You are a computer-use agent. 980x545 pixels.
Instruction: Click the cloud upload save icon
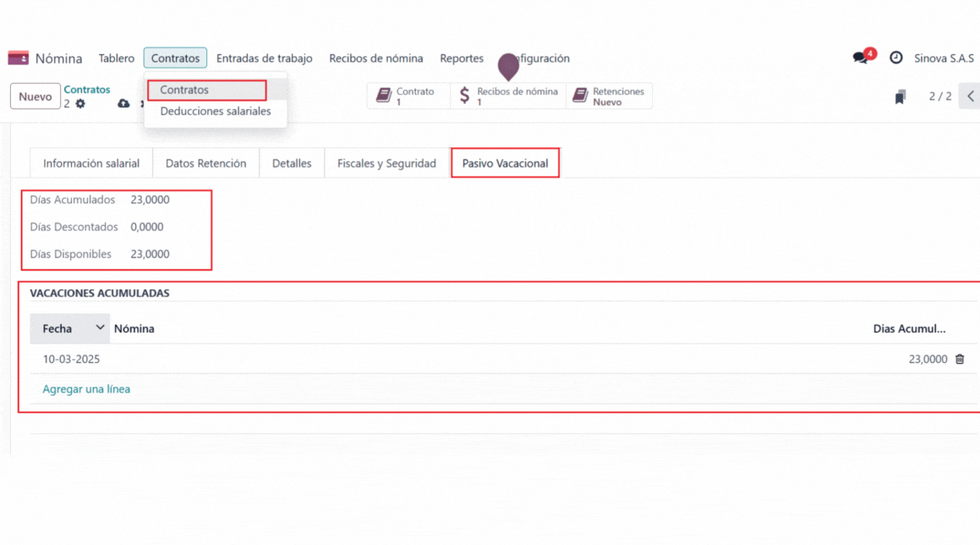[x=123, y=103]
